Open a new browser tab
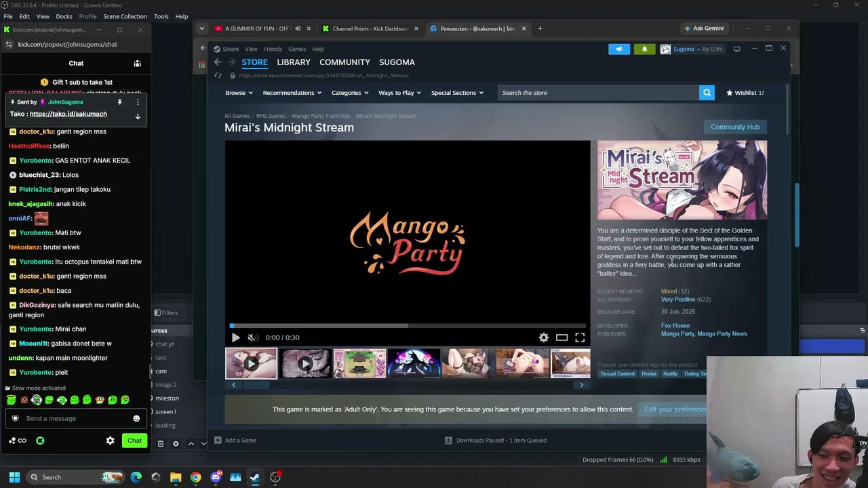This screenshot has width=868, height=488. pyautogui.click(x=540, y=28)
